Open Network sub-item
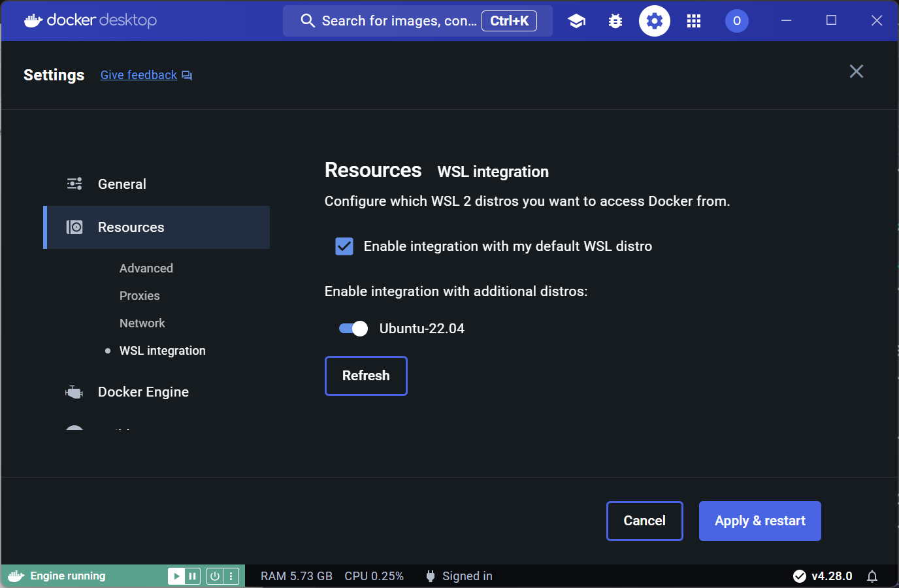The width and height of the screenshot is (899, 588). point(142,323)
